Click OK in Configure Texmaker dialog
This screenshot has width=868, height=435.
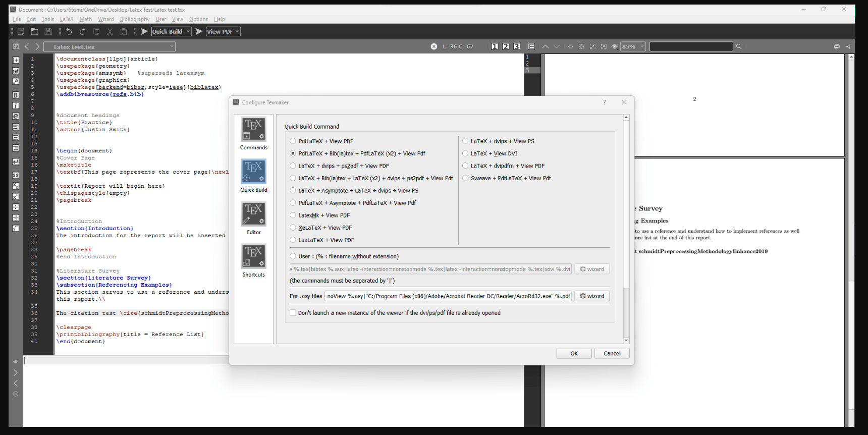[x=574, y=353]
